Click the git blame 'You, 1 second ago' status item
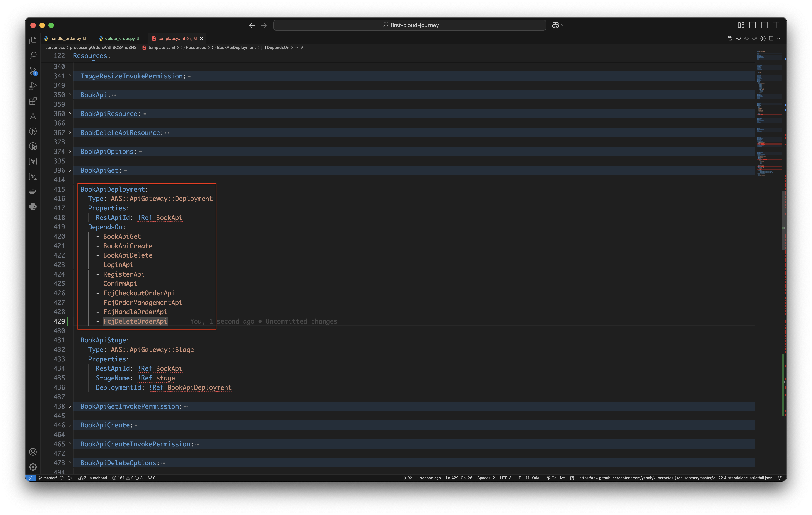812x515 pixels. [422, 478]
